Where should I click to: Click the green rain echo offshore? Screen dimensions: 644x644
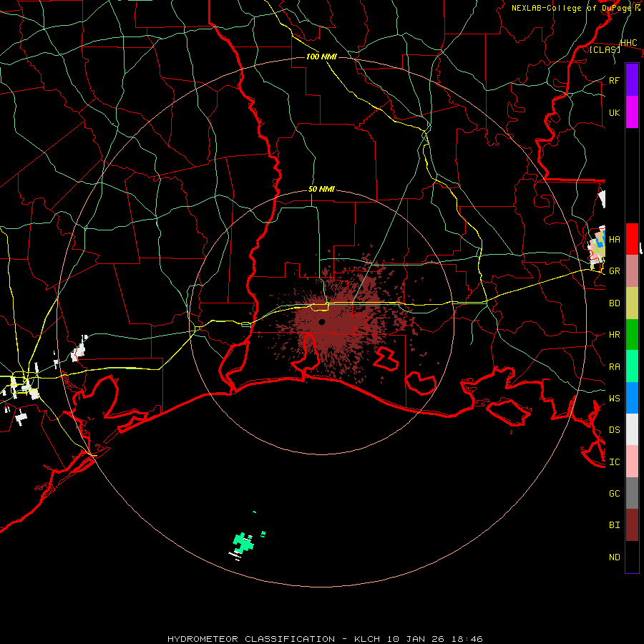[243, 543]
